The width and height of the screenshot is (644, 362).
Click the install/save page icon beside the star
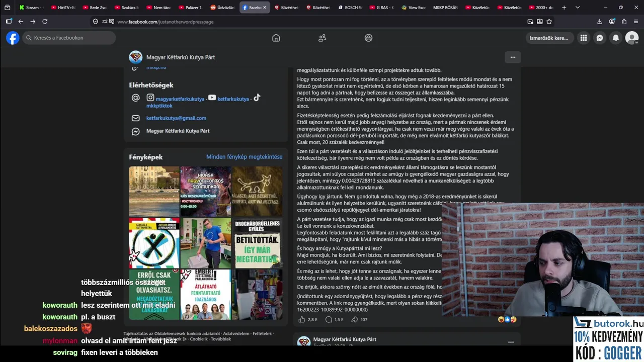click(x=540, y=22)
